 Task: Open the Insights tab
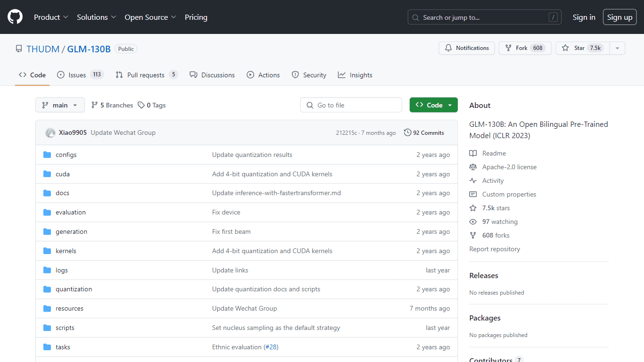(355, 75)
